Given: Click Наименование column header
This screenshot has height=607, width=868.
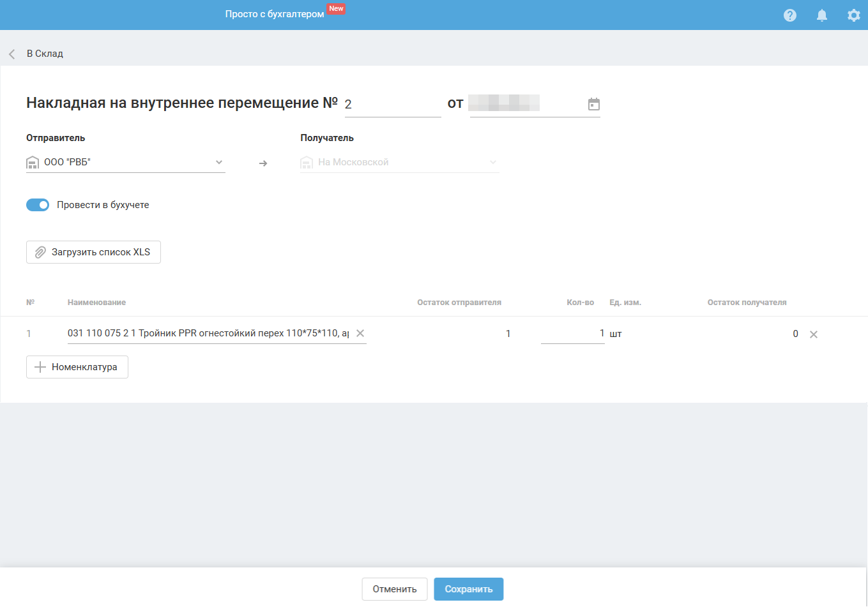Looking at the screenshot, I should [x=96, y=303].
